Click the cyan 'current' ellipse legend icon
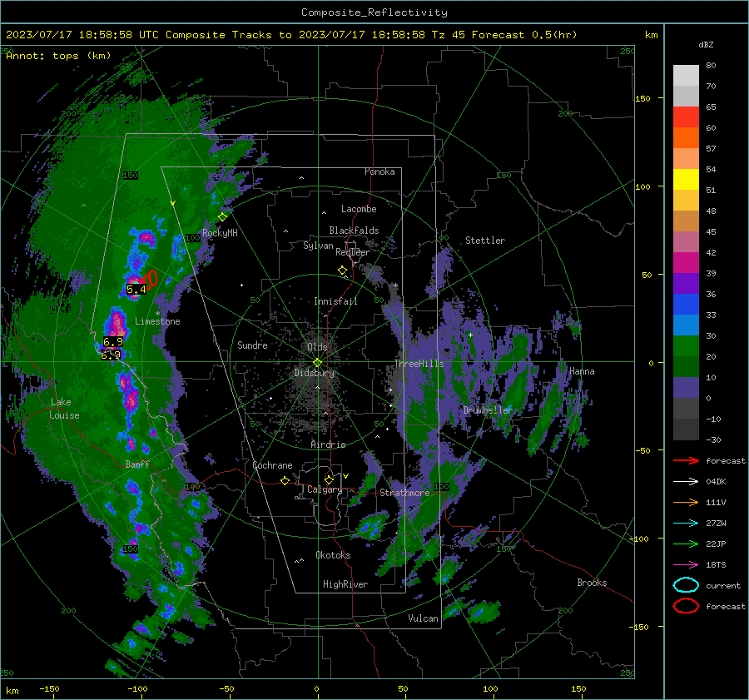 [x=686, y=585]
